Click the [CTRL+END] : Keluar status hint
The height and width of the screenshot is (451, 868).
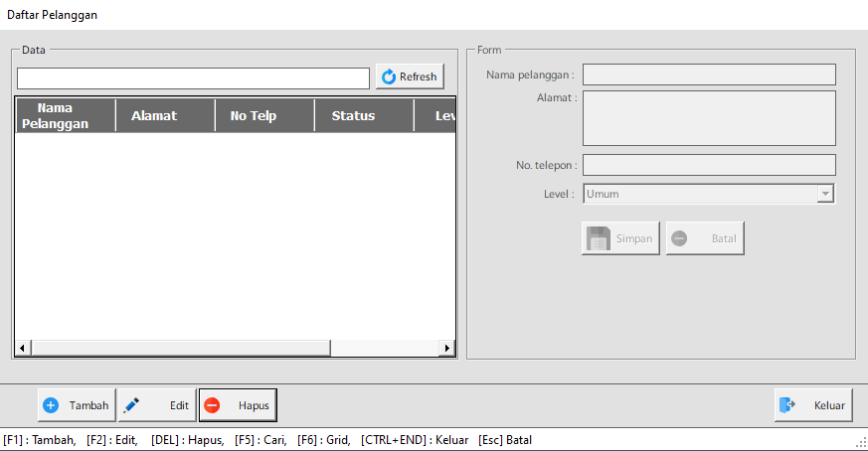[415, 440]
